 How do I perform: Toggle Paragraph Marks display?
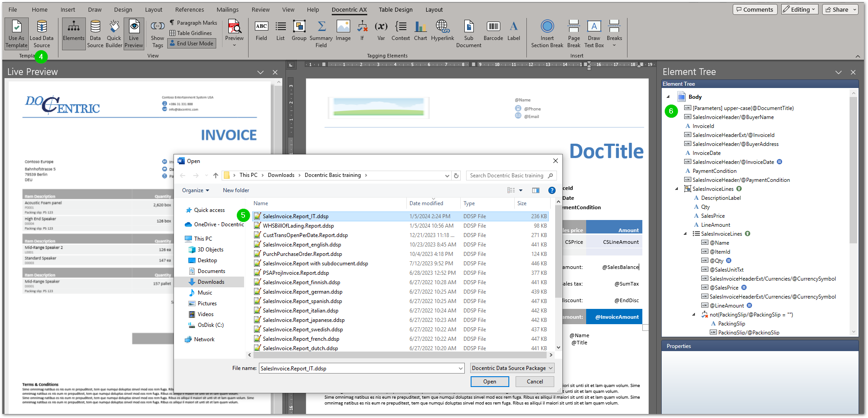pyautogui.click(x=193, y=23)
